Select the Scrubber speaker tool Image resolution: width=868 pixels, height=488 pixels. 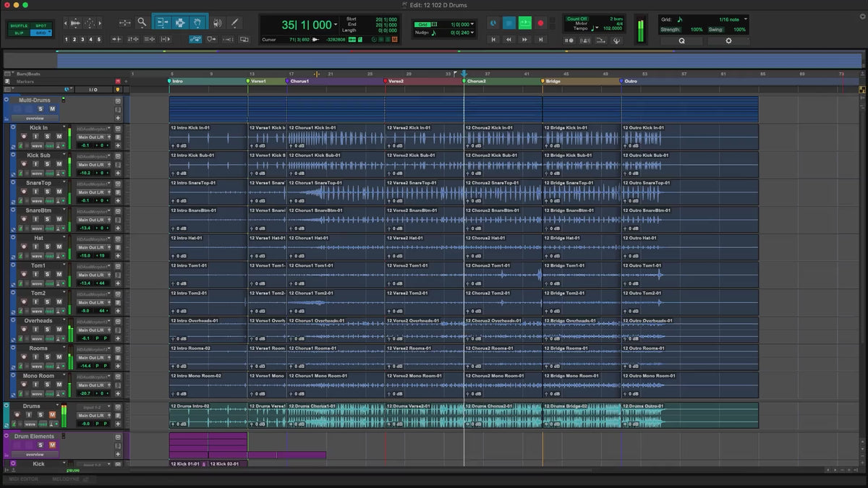[217, 23]
